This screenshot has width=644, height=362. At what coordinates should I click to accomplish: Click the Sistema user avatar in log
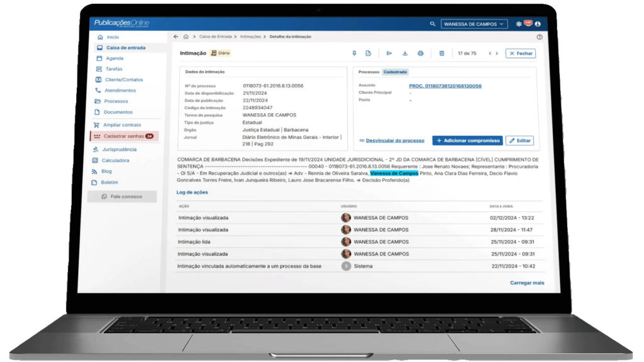pos(347,266)
